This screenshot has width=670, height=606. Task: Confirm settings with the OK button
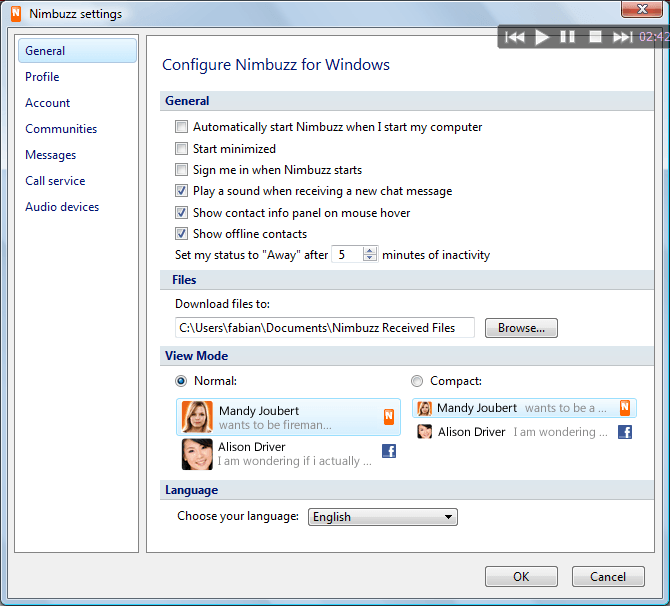[521, 577]
